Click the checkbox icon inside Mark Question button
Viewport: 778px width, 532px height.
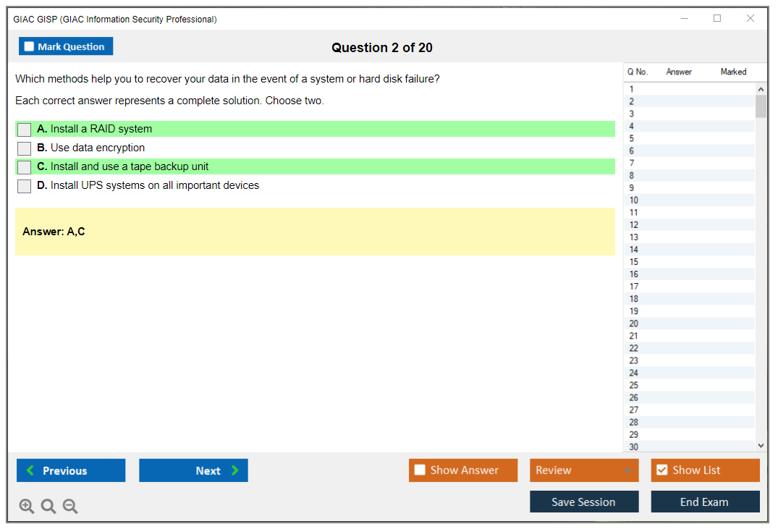pyautogui.click(x=28, y=46)
